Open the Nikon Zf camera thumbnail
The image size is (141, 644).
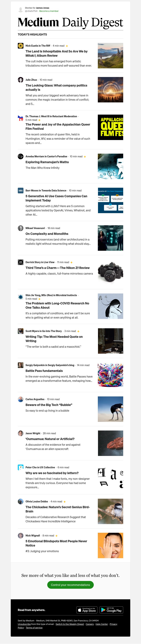click(x=110, y=272)
